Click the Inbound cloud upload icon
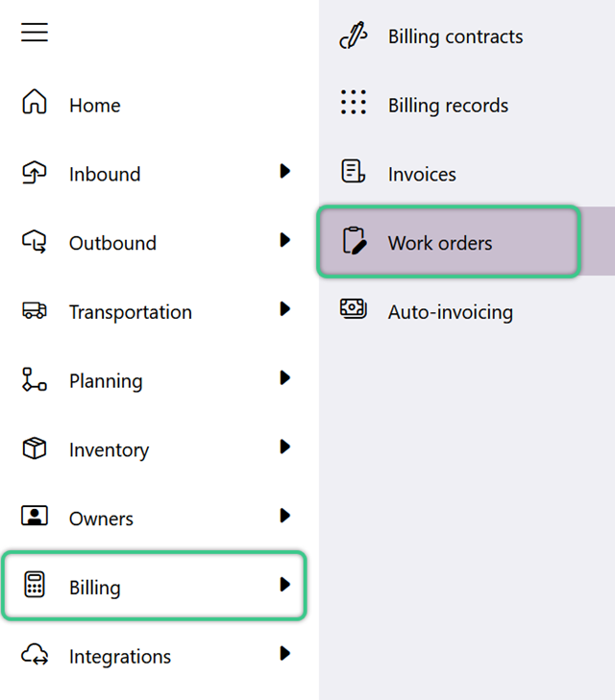615x700 pixels. (x=35, y=172)
